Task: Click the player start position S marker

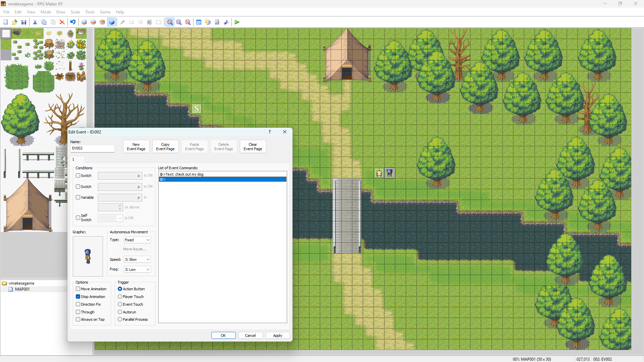Action: click(x=197, y=109)
